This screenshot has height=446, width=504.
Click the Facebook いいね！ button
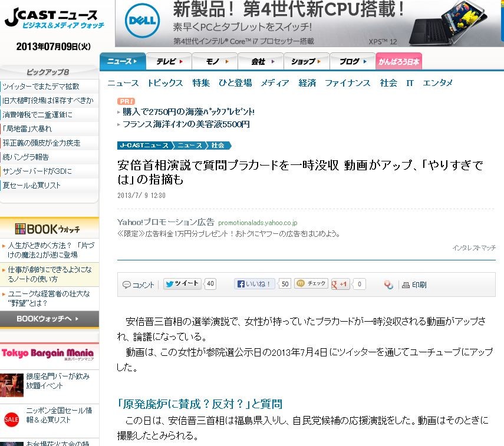254,284
